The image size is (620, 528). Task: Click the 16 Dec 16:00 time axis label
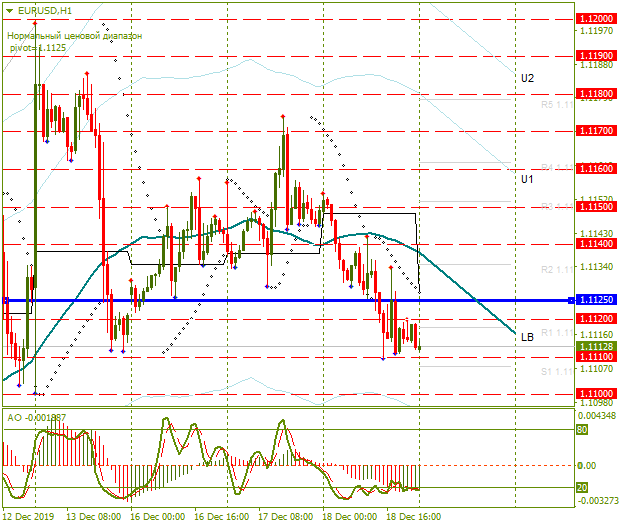[222, 517]
